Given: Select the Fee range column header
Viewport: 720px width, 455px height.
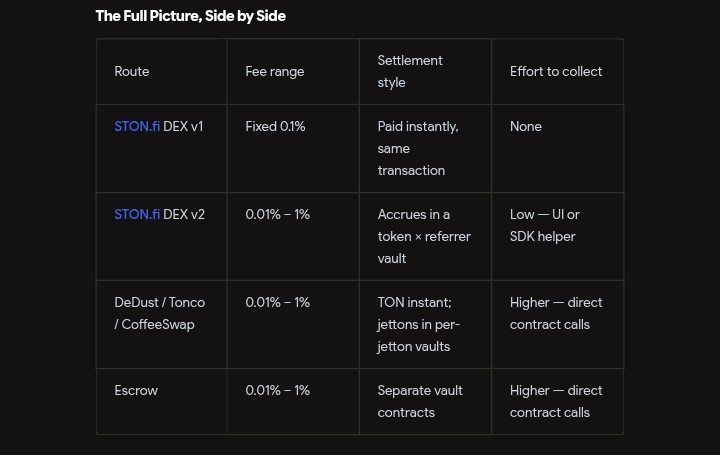Looking at the screenshot, I should 275,72.
